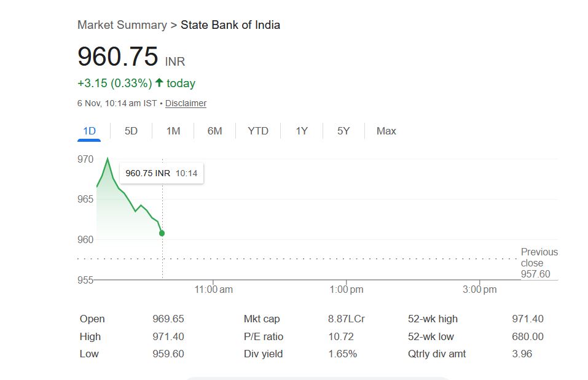Select the Max range tab
Screen dimensions: 588x380
coord(386,131)
